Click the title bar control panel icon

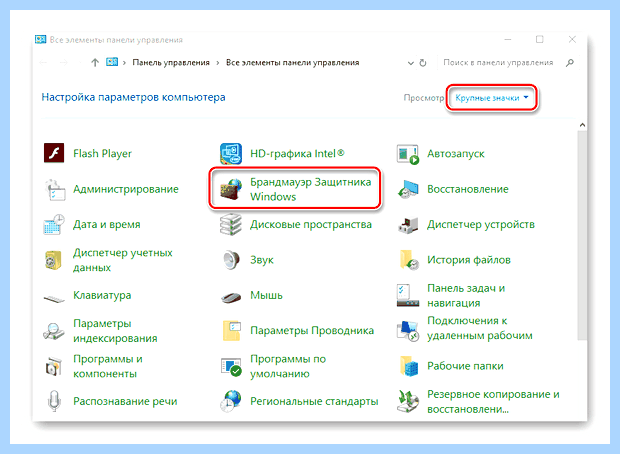tap(40, 40)
